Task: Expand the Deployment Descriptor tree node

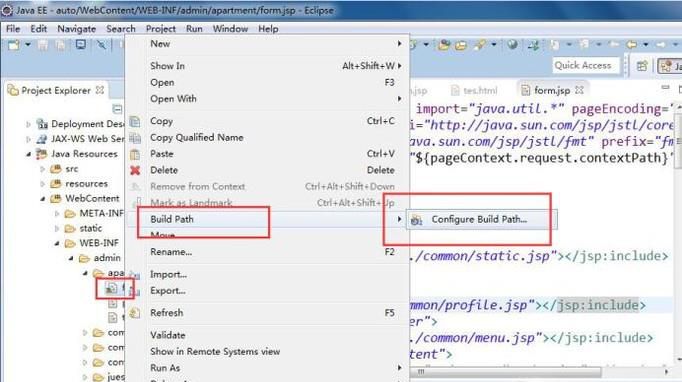Action: coord(29,124)
